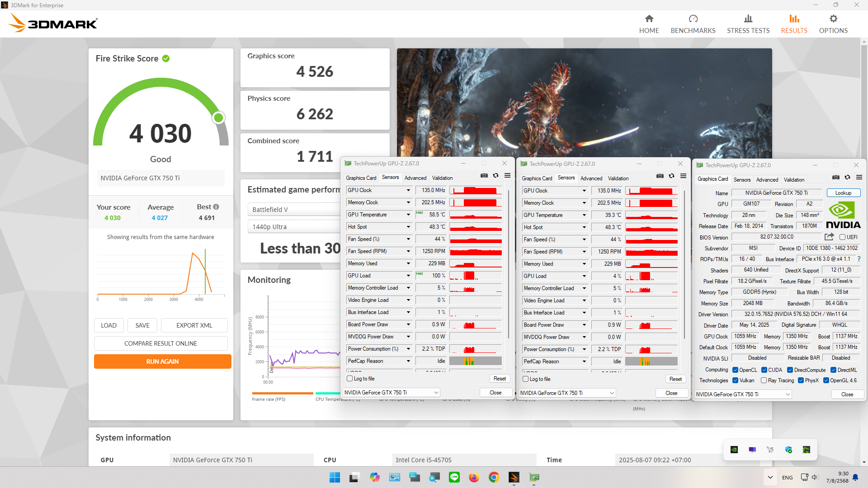Screen dimensions: 868x488
Task: Open Firefox from the taskbar
Action: tap(473, 477)
